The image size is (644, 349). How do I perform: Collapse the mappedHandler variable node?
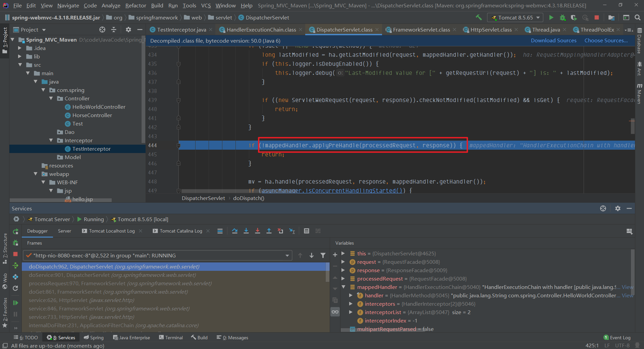pos(343,287)
